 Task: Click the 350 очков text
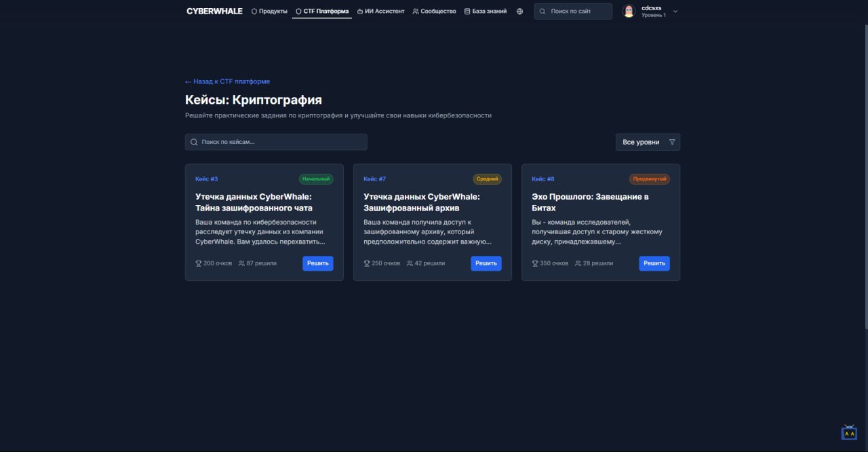[x=554, y=263]
